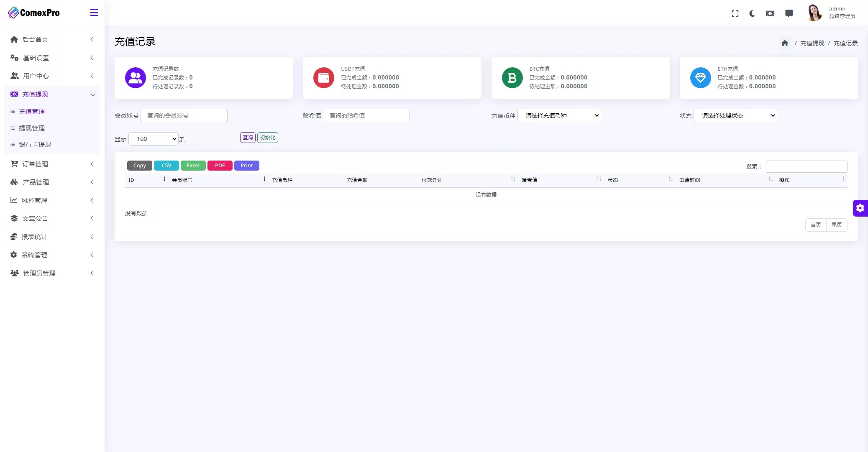
Task: Open the display count dropdown showing 100
Action: pyautogui.click(x=154, y=139)
